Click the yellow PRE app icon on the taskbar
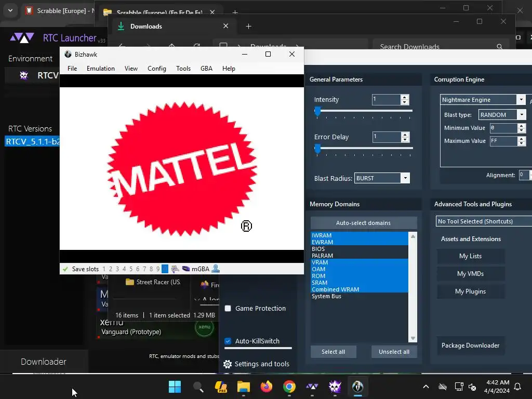This screenshot has width=532, height=399. (x=220, y=387)
